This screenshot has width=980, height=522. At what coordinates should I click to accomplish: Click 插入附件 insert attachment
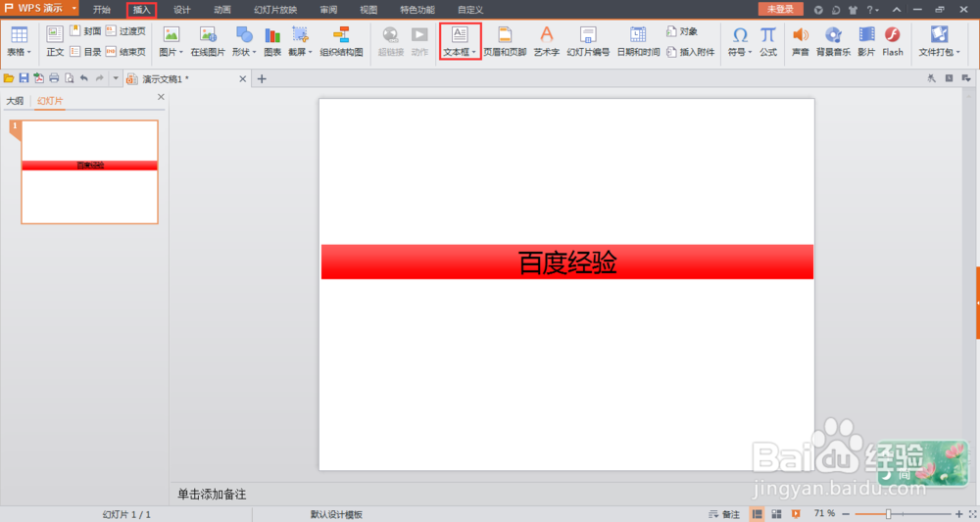[691, 52]
